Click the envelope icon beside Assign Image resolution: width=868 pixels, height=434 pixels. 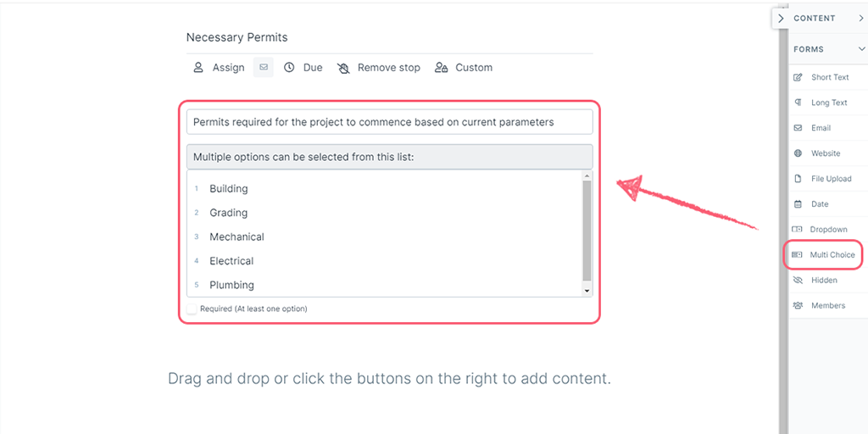[x=264, y=67]
